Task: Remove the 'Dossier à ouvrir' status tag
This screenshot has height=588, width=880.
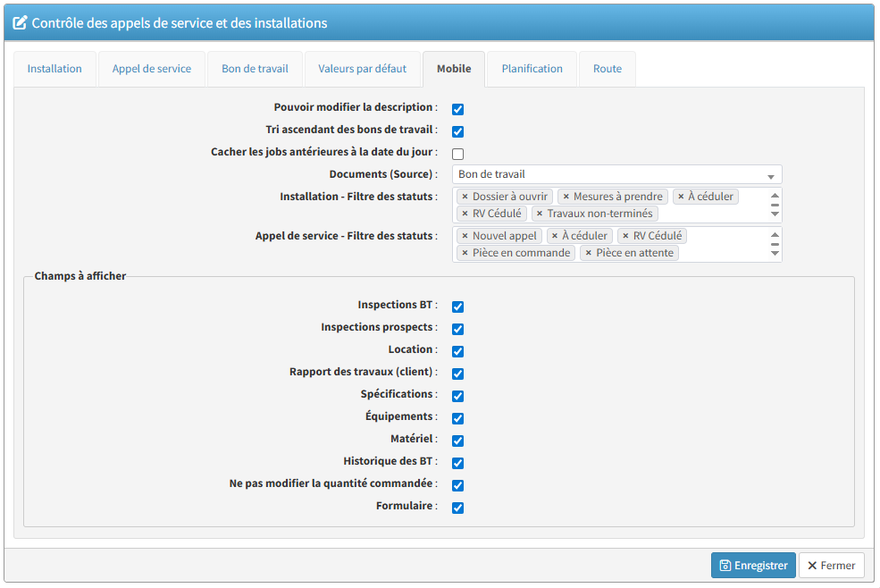Action: tap(465, 197)
